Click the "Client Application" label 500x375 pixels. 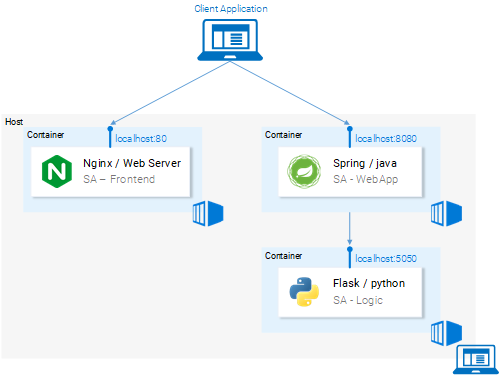pos(231,9)
